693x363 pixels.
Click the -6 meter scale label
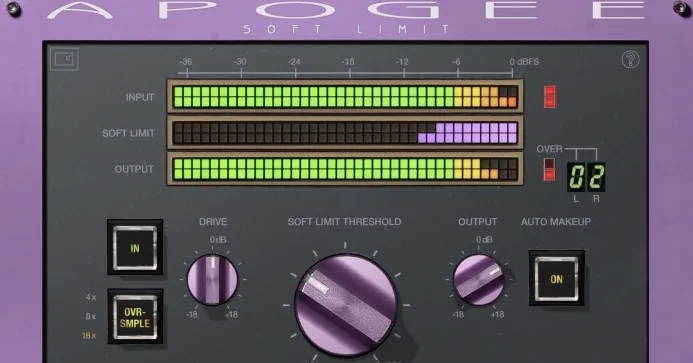[x=456, y=62]
